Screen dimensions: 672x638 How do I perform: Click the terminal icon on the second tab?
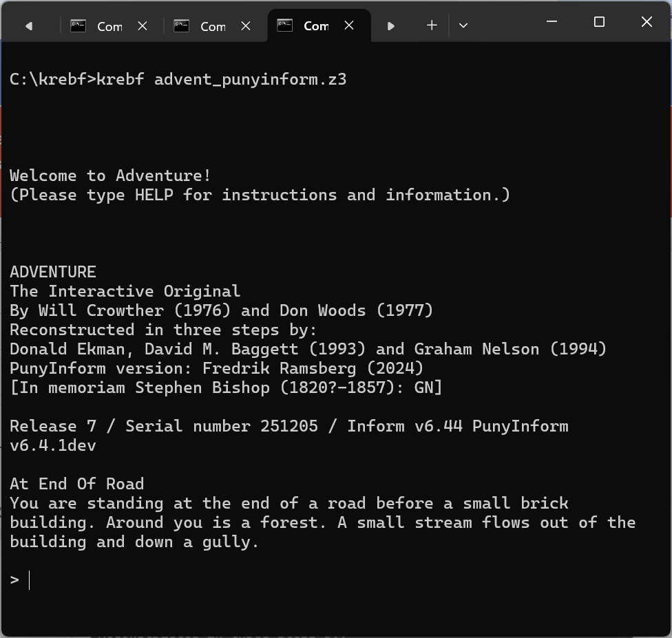coord(182,25)
